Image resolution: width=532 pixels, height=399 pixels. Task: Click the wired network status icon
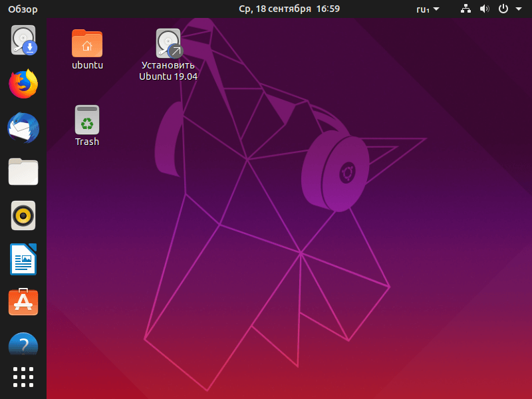click(x=465, y=9)
